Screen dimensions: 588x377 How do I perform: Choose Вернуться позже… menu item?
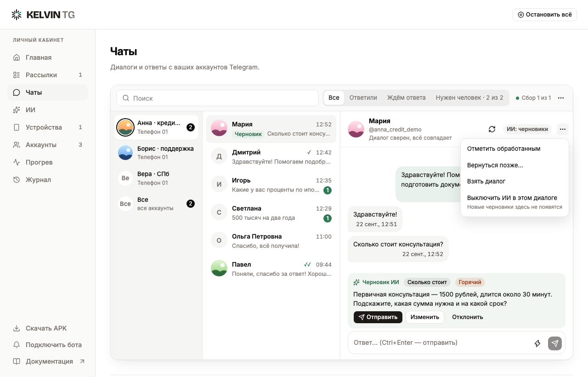pyautogui.click(x=514, y=165)
